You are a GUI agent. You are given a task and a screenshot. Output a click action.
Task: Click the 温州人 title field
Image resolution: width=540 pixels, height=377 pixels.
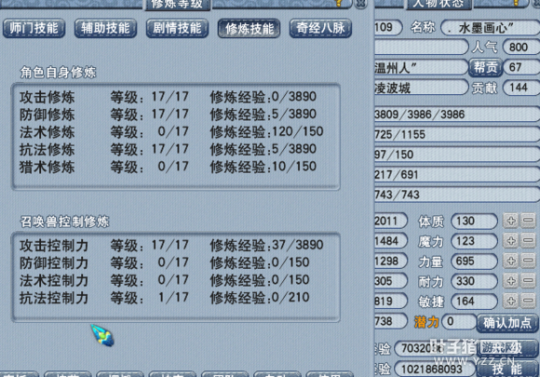[x=421, y=67]
